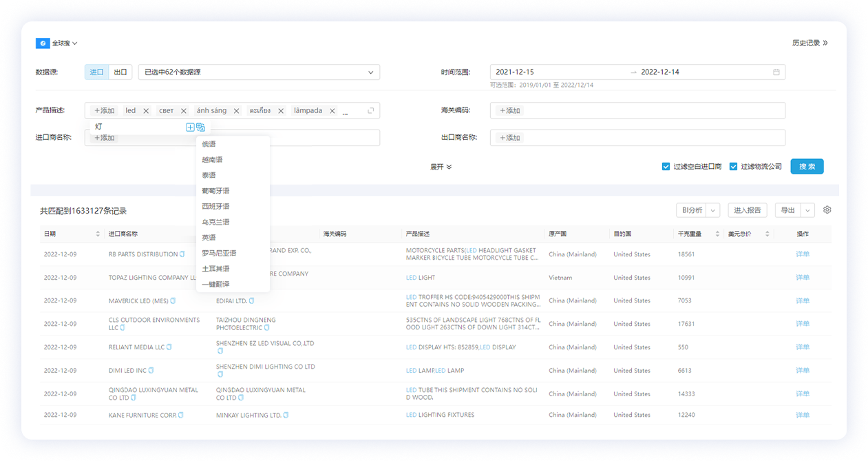Uncheck 过滤物流公司 checkbox
The image size is (868, 461).
[x=733, y=167]
